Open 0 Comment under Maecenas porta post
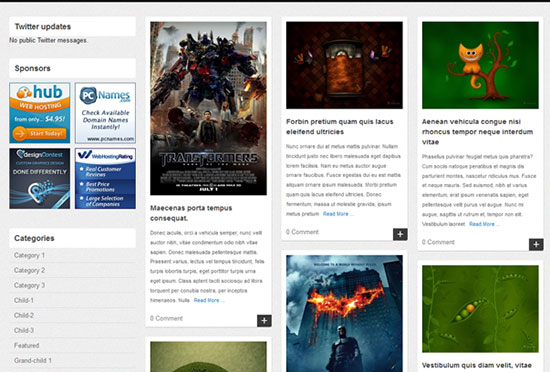 166,318
